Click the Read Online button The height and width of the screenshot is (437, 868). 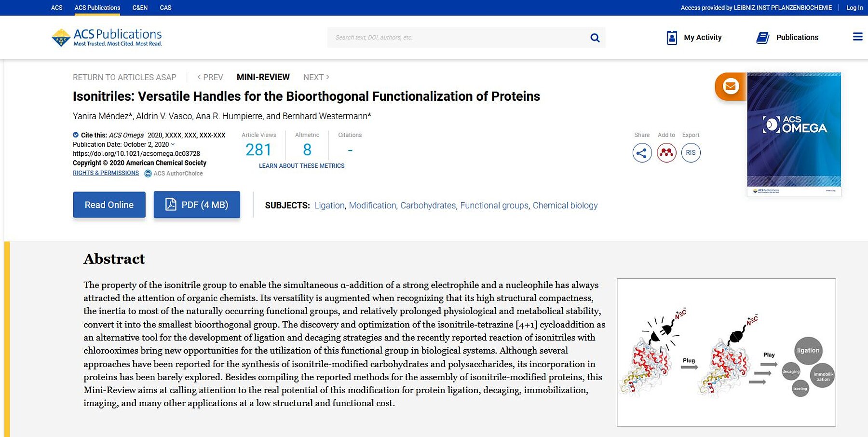109,205
